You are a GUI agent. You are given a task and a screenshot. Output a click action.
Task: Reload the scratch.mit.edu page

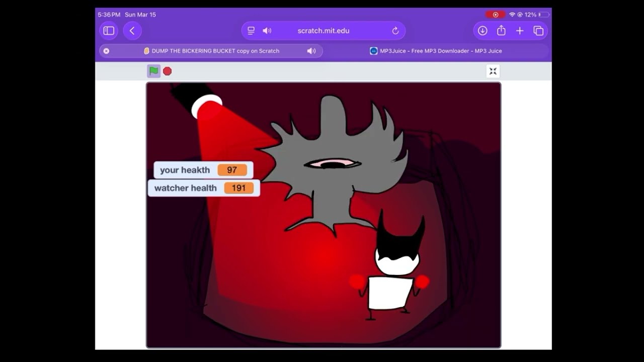click(x=395, y=31)
